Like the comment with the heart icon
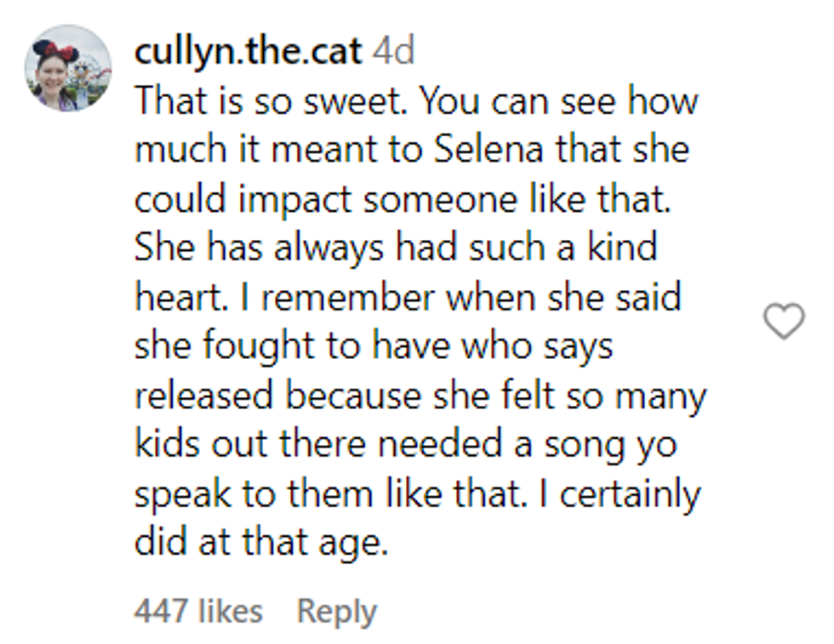The height and width of the screenshot is (644, 834). [x=783, y=322]
